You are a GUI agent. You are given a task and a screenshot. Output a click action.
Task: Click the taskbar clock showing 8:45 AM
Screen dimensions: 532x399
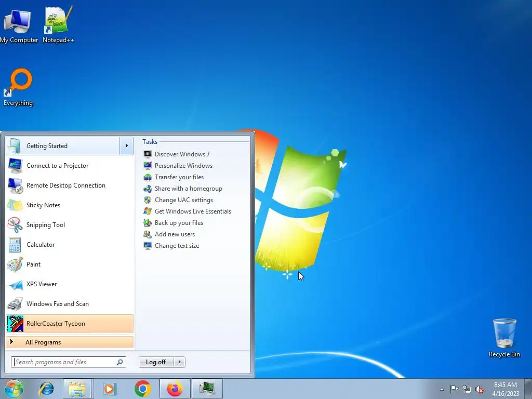[506, 389]
